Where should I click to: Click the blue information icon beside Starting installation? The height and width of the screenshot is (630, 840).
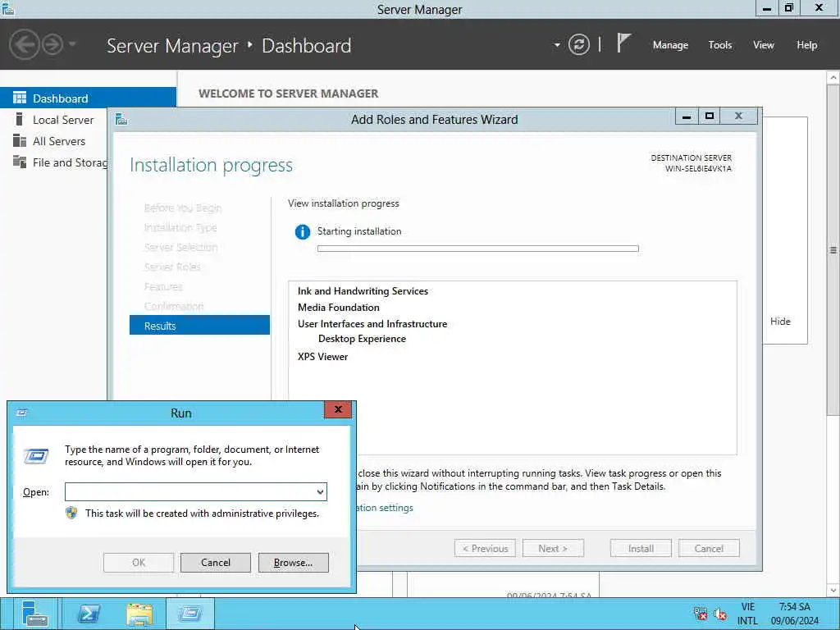[302, 232]
